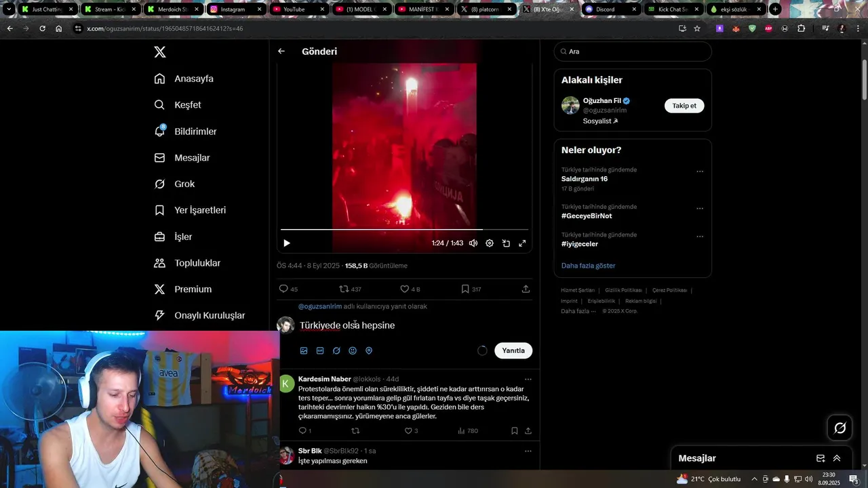Click the reply icon with 45 replies
Viewport: 868px width, 488px height.
288,289
